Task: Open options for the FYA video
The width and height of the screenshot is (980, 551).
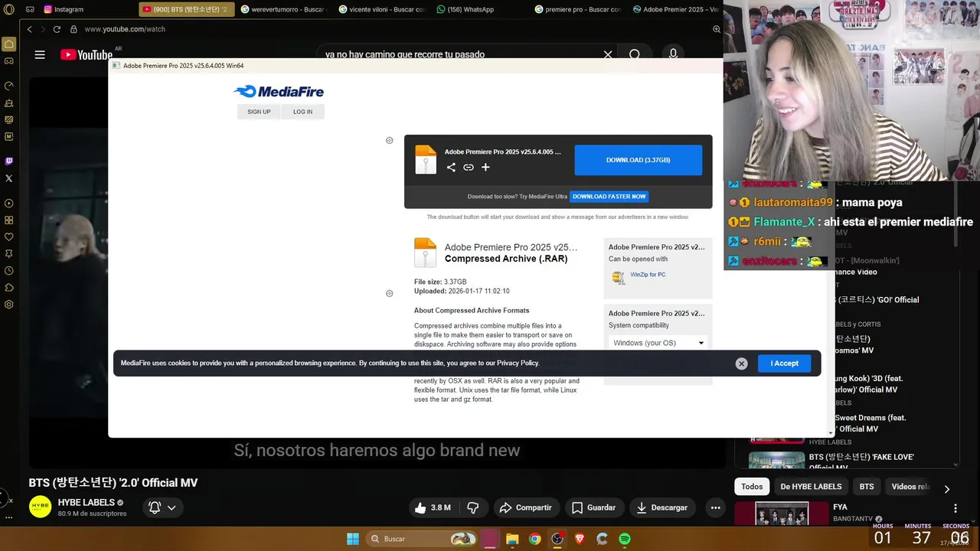Action: pos(955,508)
